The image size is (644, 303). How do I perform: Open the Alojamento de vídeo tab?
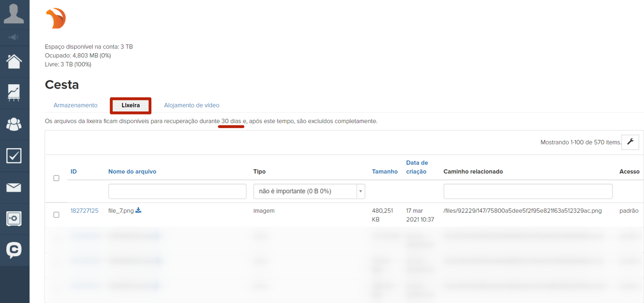(192, 105)
